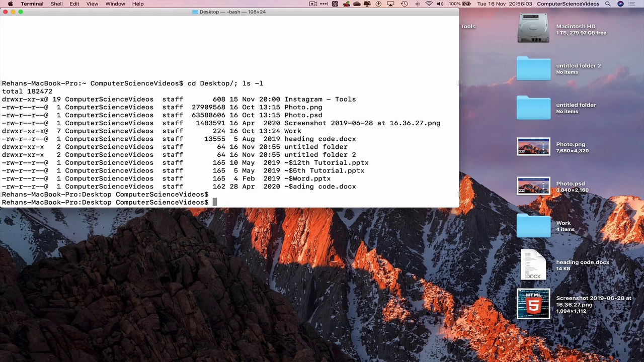
Task: Open the Window menu
Action: pyautogui.click(x=115, y=4)
